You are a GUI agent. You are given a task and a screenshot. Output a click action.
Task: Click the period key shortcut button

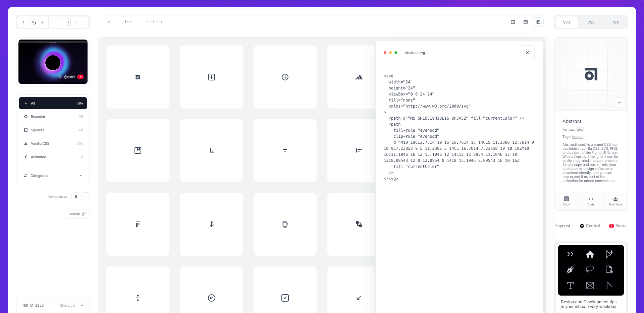(x=86, y=197)
